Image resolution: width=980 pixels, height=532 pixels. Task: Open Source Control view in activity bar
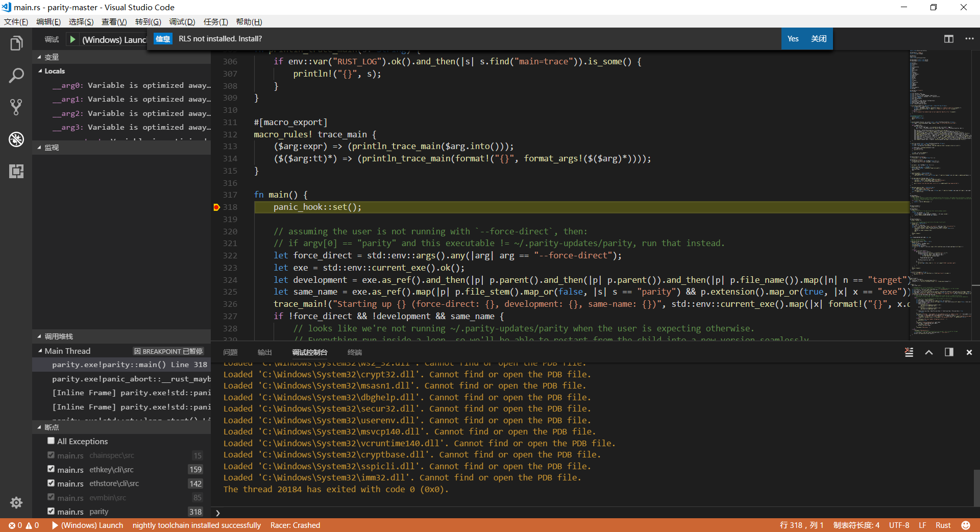click(x=16, y=107)
